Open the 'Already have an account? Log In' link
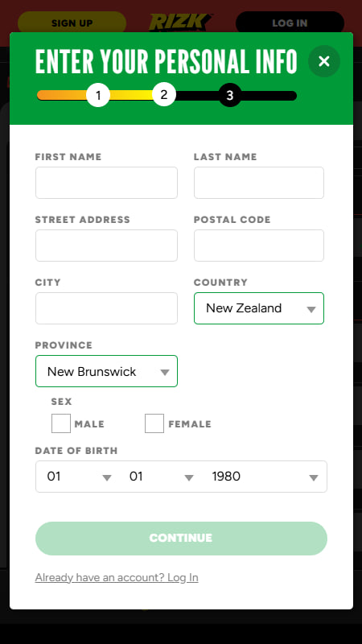Image resolution: width=362 pixels, height=644 pixels. pos(117,577)
